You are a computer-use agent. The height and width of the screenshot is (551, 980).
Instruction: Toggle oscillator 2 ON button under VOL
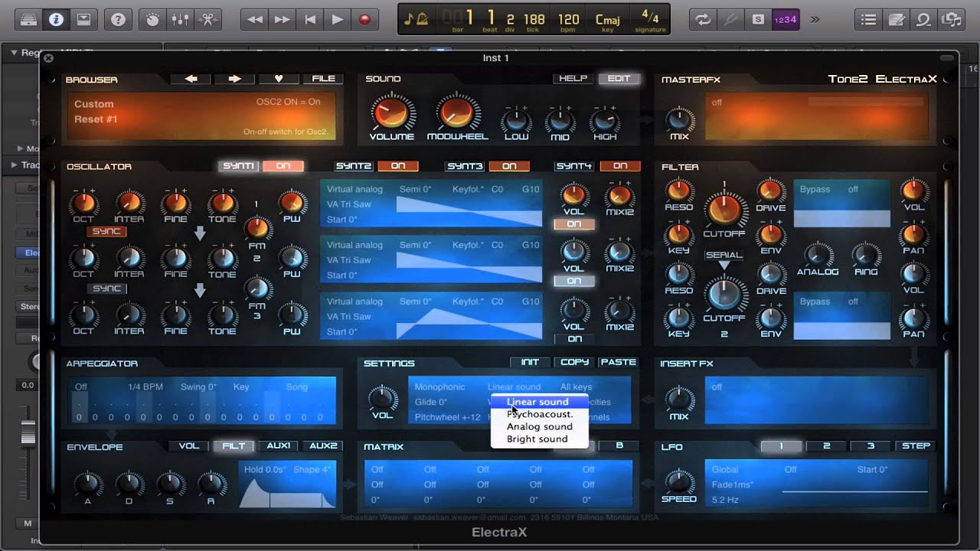pos(574,281)
